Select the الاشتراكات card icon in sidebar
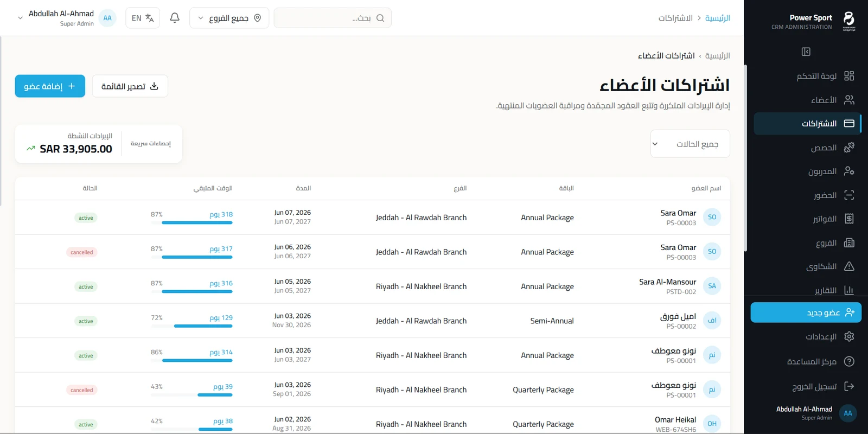This screenshot has width=868, height=434. click(849, 124)
